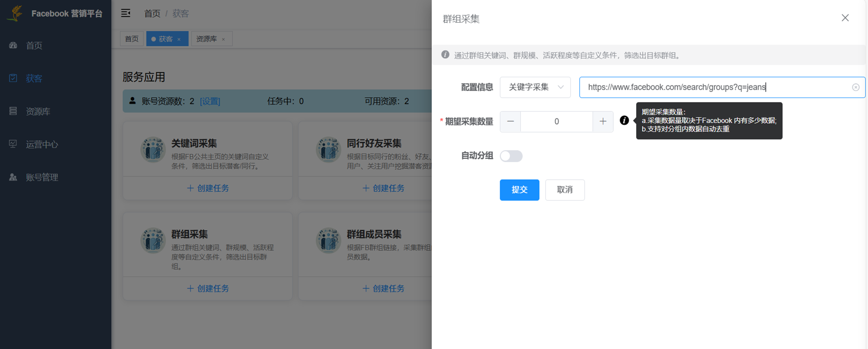Click the 首页 dashboard icon in sidebar
Image resolution: width=868 pixels, height=349 pixels.
pyautogui.click(x=13, y=45)
